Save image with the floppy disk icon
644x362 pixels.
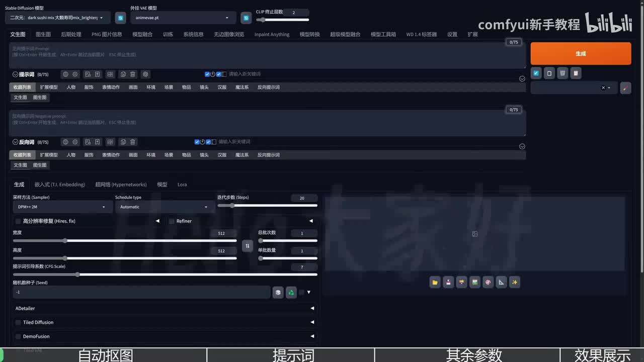coord(448,282)
